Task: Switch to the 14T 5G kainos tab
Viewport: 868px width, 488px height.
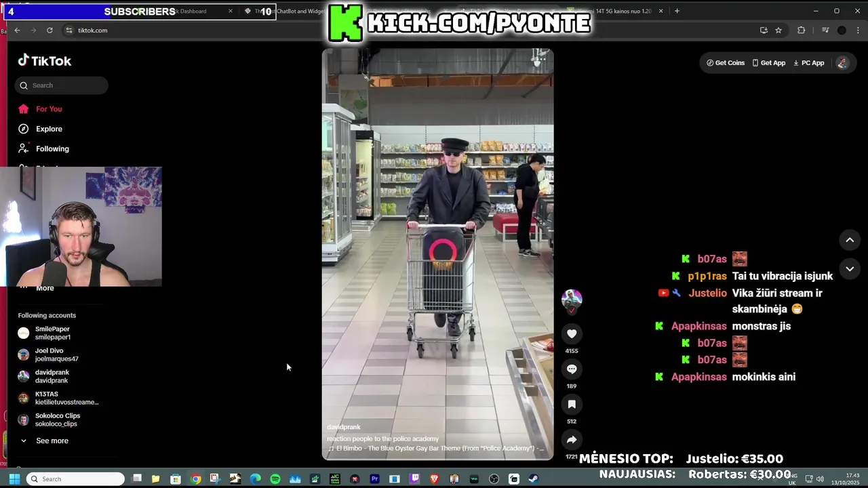Action: (x=617, y=11)
